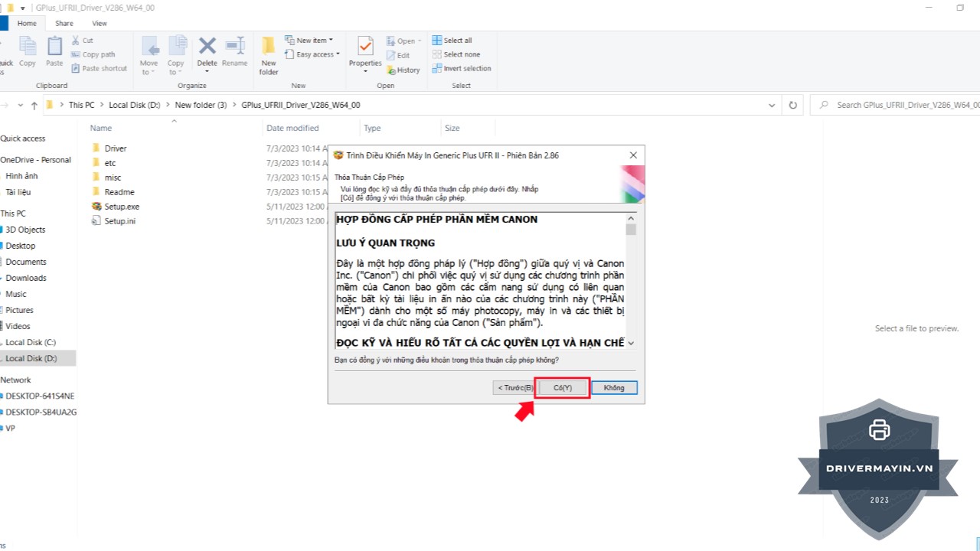980x551 pixels.
Task: Create a New folder from the ribbon
Action: coord(269,56)
